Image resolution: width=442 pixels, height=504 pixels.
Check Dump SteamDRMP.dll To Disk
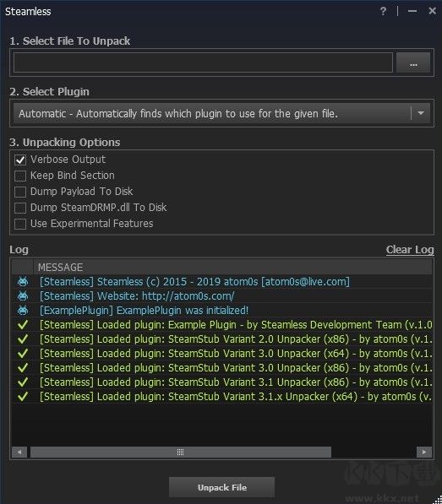[20, 208]
